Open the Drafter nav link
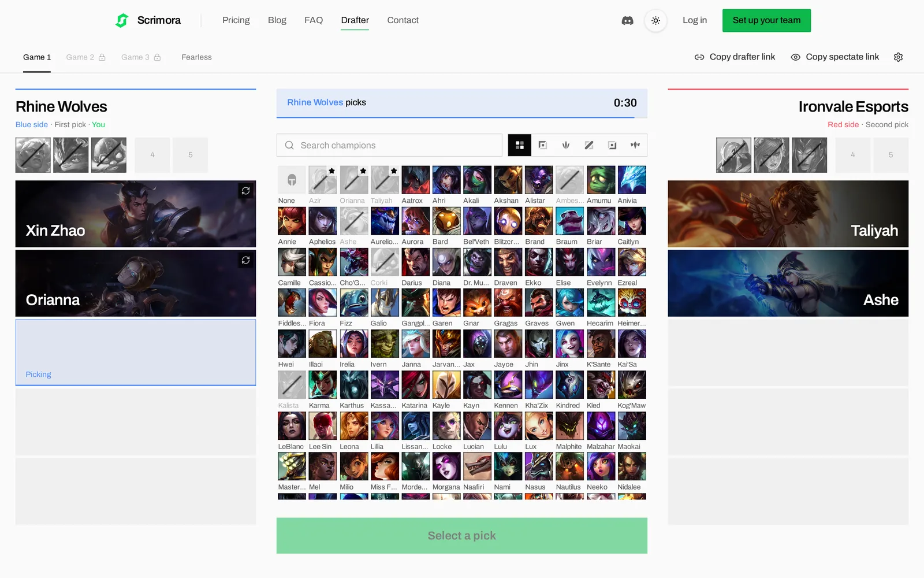The width and height of the screenshot is (924, 578). 355,20
